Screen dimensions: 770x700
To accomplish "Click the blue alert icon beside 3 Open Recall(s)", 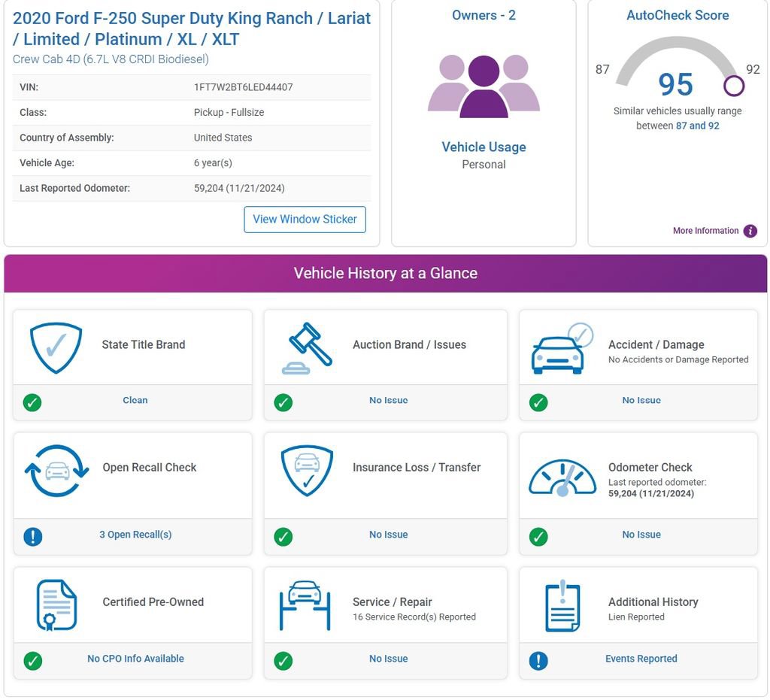I will [33, 537].
